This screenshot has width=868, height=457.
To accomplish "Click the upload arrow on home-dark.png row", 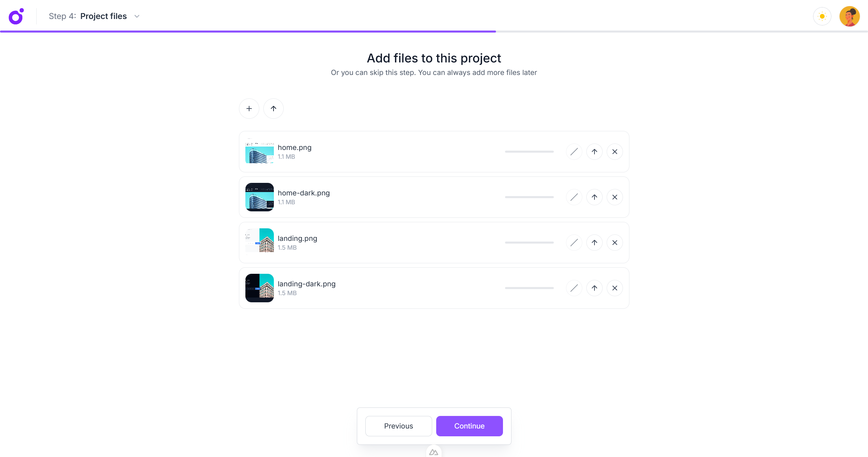I will (594, 197).
